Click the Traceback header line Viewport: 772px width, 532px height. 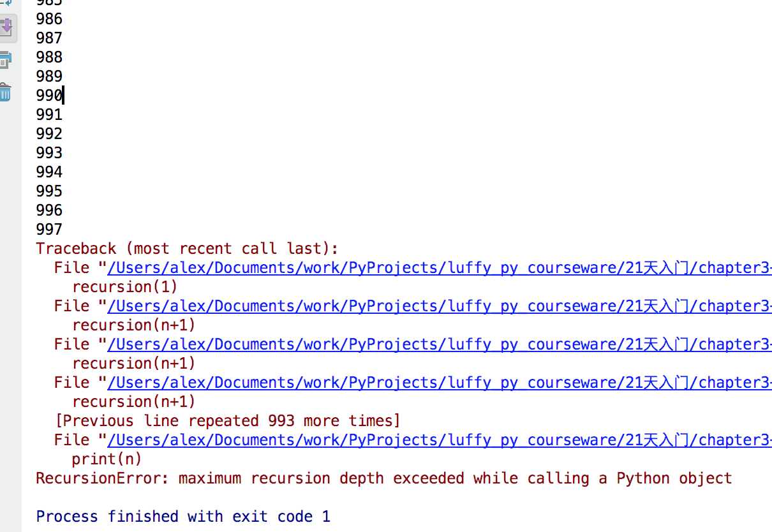coord(187,249)
